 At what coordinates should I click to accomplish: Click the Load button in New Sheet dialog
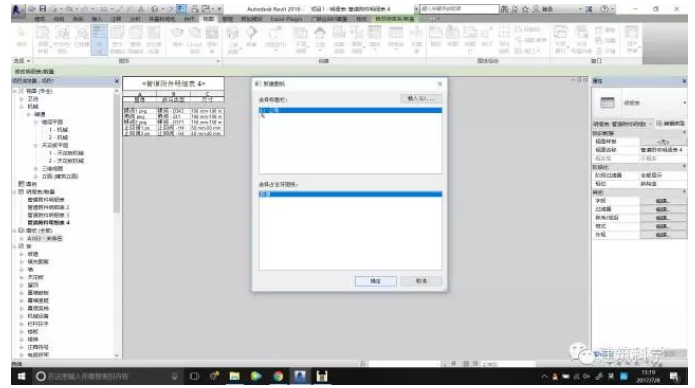pos(421,98)
